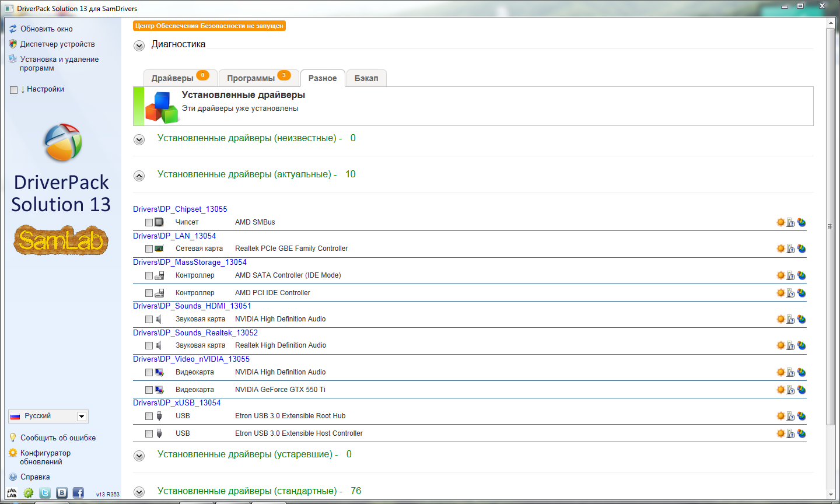Viewport: 840px width, 504px height.
Task: Enable the Настройки checkbox in sidebar
Action: (x=14, y=90)
